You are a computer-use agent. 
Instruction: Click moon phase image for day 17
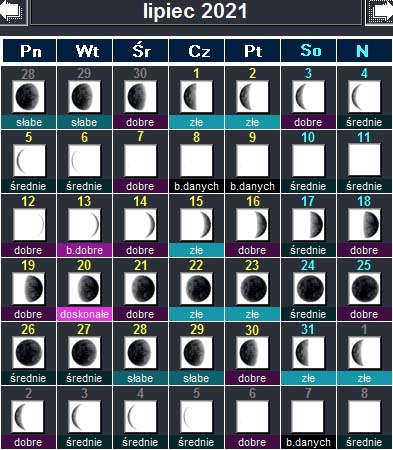(308, 225)
